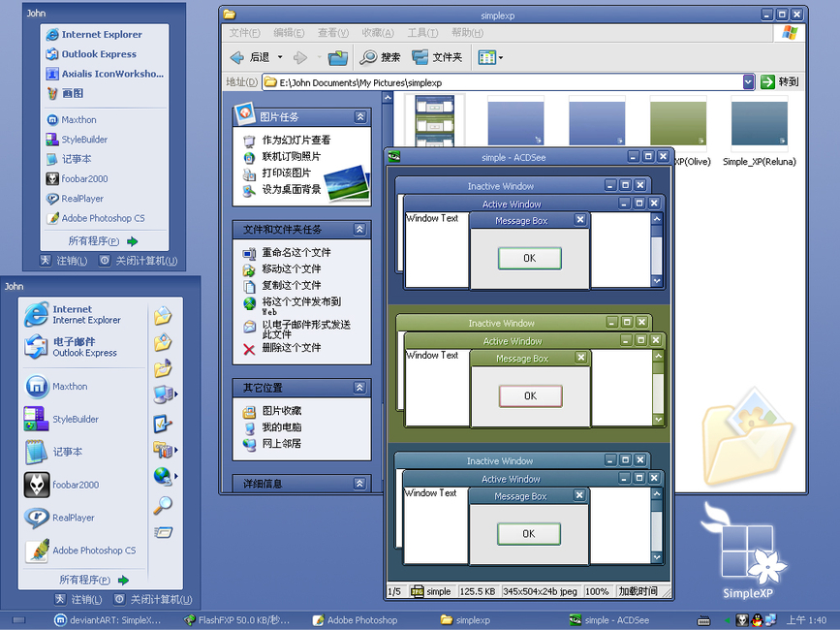Open Internet Explorer in lower start menu
This screenshot has width=840, height=630.
73,314
